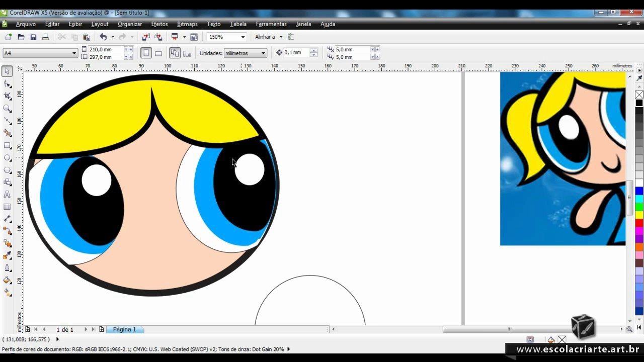This screenshot has width=644, height=362.
Task: Open the zoom level 150% dropdown
Action: click(x=243, y=37)
